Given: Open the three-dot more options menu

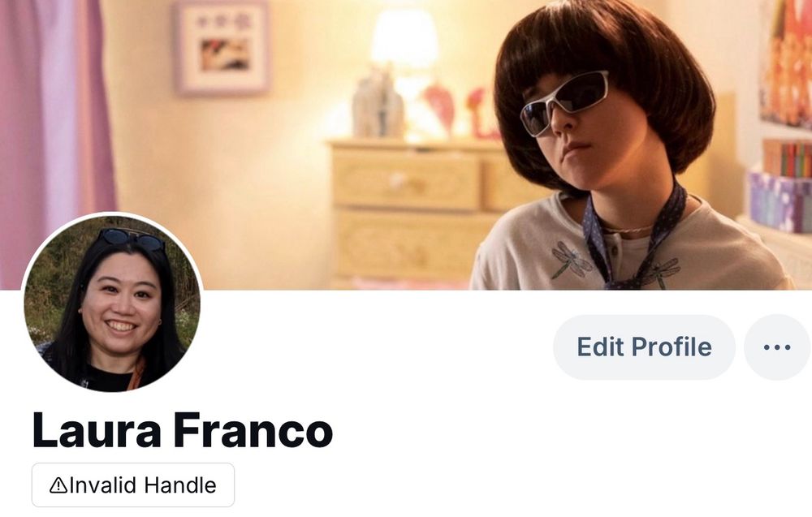Looking at the screenshot, I should pos(777,347).
